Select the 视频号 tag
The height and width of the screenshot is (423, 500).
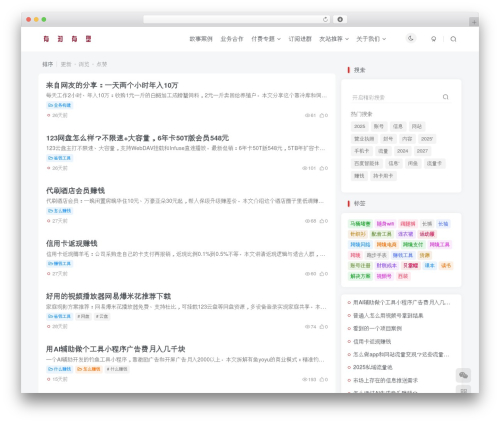(384, 276)
